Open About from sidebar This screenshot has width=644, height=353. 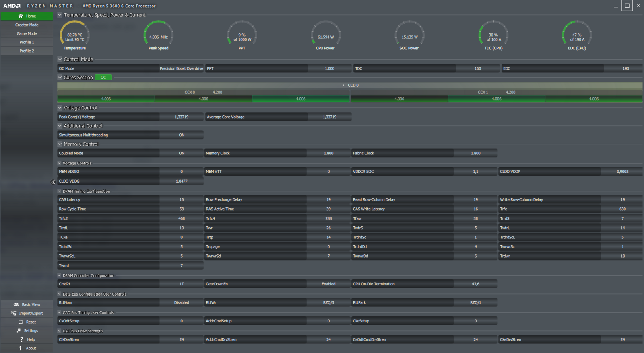point(27,348)
